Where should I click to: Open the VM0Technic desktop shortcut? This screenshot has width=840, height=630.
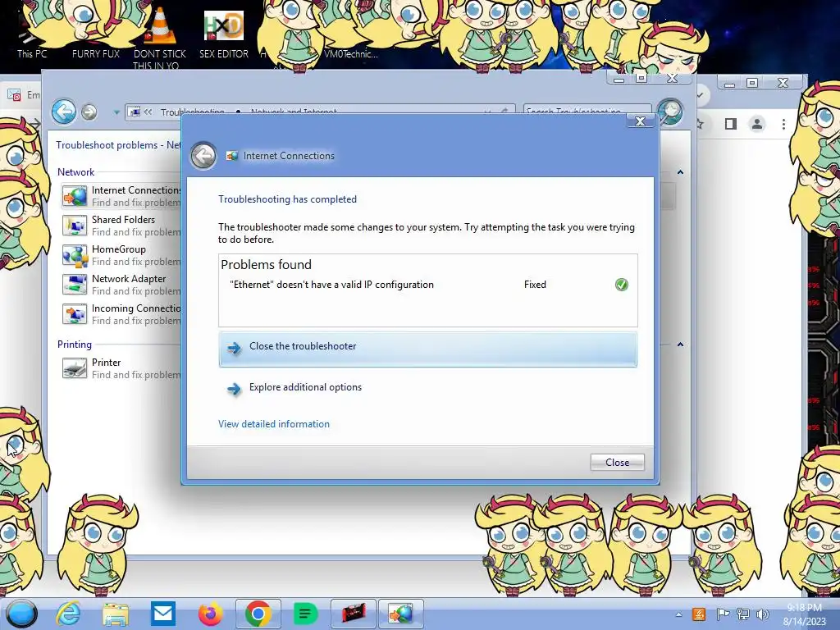pos(351,33)
